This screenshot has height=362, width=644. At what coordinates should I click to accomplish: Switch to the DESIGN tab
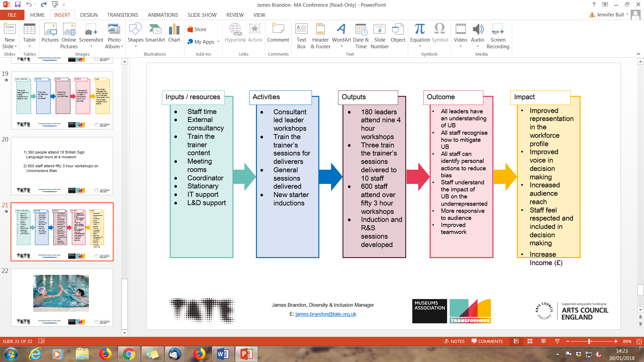tap(89, 15)
